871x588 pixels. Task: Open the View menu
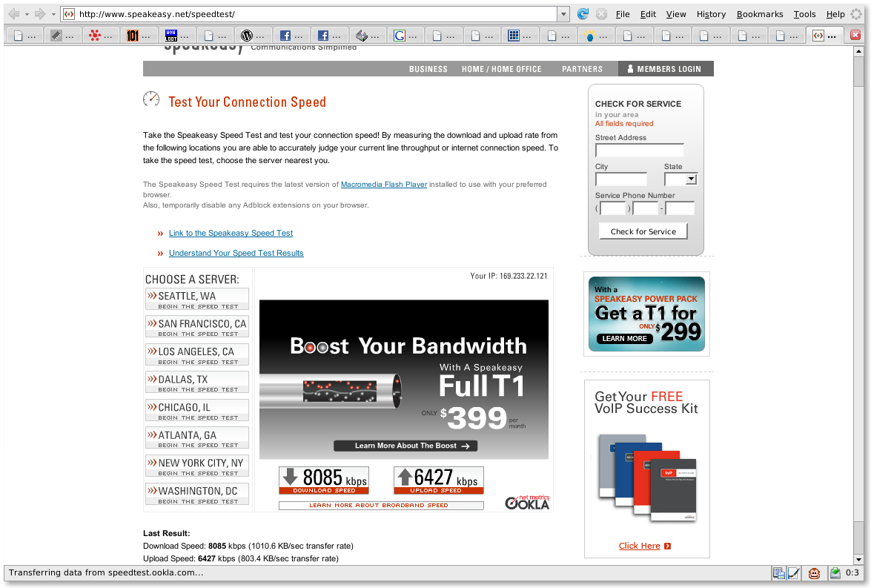click(676, 14)
